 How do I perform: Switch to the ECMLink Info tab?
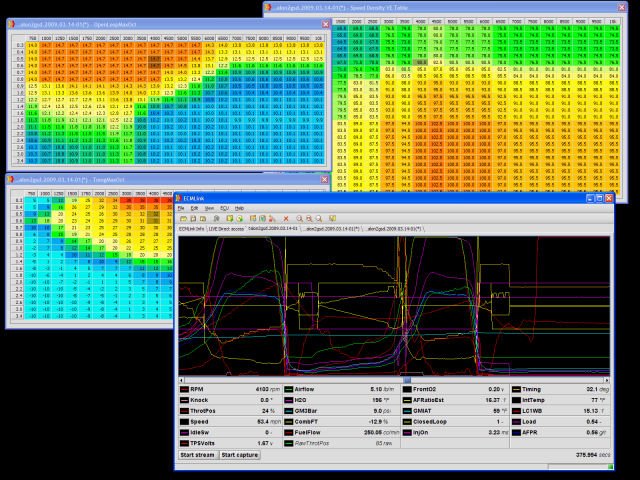pyautogui.click(x=191, y=229)
